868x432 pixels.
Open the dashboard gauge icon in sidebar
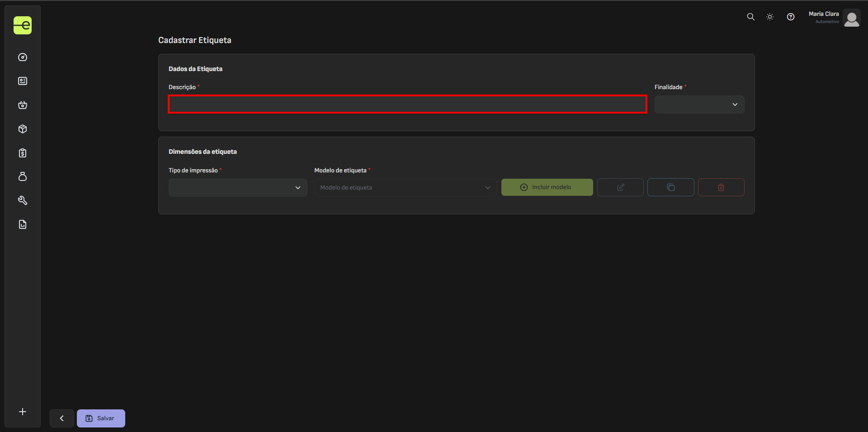coord(23,57)
